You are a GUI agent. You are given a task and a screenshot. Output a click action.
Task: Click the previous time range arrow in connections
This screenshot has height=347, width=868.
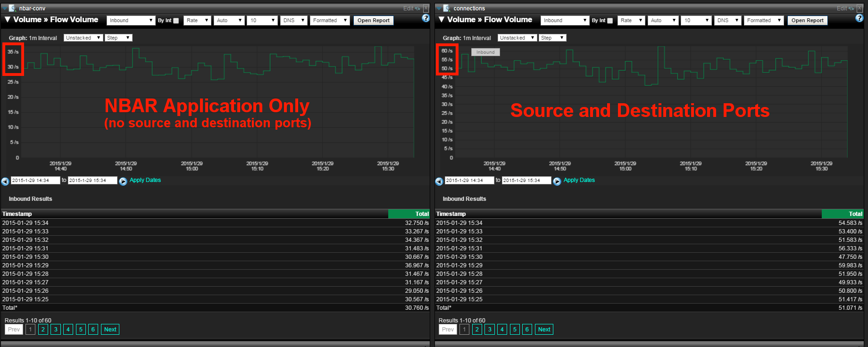439,181
